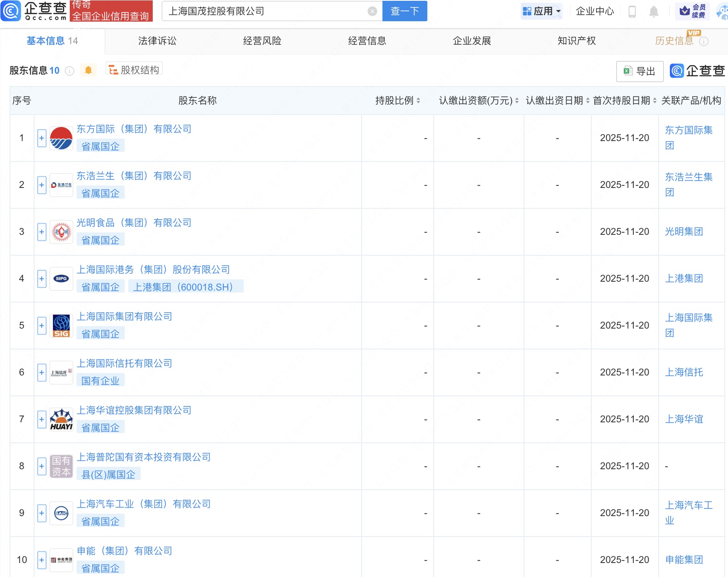Open the 应用 dropdown menu
The width and height of the screenshot is (728, 577).
(x=542, y=11)
